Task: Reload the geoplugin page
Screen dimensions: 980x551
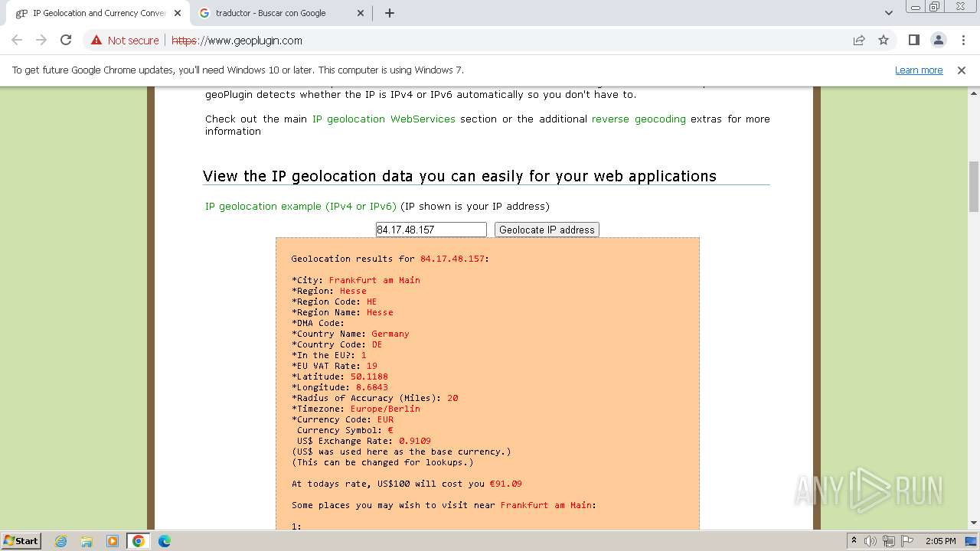Action: click(x=66, y=41)
